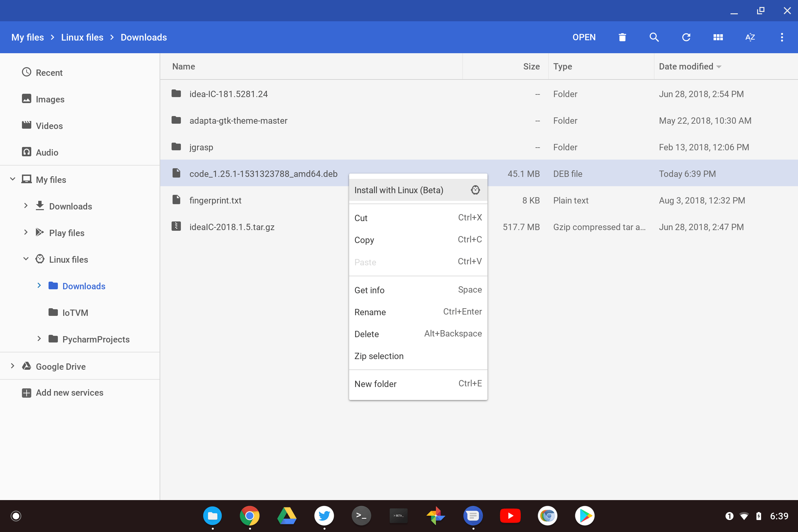The height and width of the screenshot is (532, 798).
Task: Select the fingerprint.txt file
Action: [216, 200]
